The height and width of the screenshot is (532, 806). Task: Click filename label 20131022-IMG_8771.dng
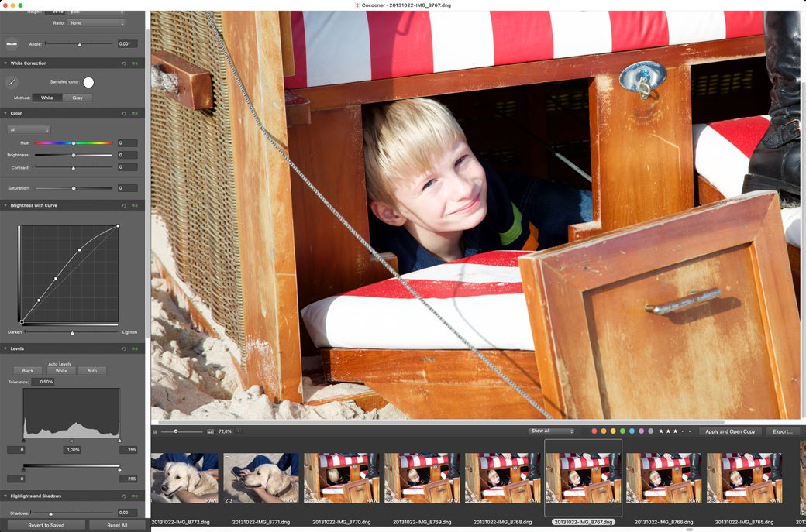[x=260, y=522]
